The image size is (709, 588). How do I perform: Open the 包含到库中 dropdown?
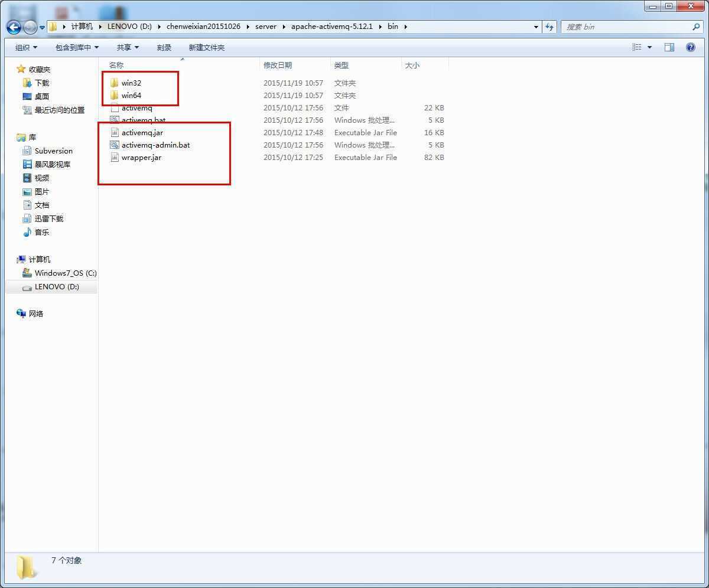click(x=77, y=47)
